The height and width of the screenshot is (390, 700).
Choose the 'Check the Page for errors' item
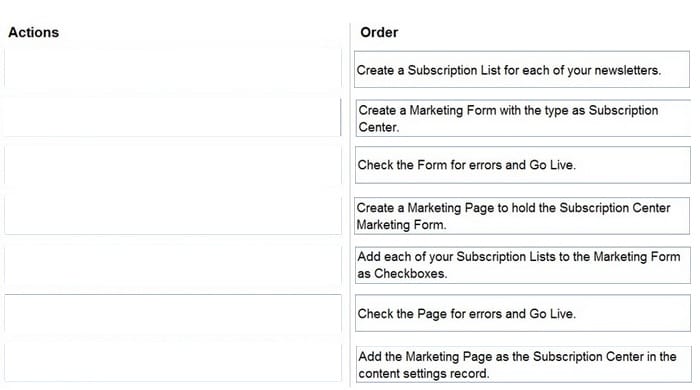(523, 313)
